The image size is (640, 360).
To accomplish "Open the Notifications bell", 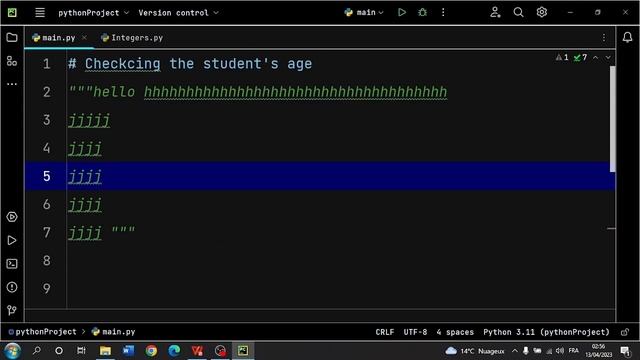I will pos(627,38).
